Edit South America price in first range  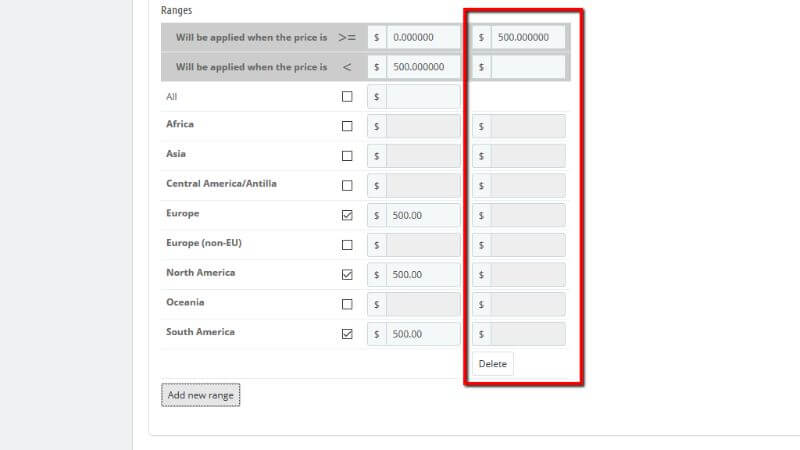(423, 334)
